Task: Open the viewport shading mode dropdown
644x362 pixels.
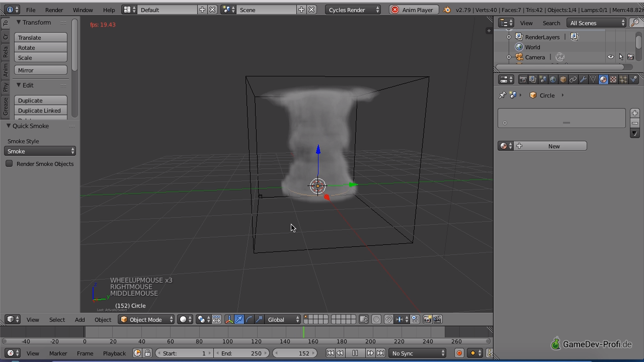Action: click(186, 319)
